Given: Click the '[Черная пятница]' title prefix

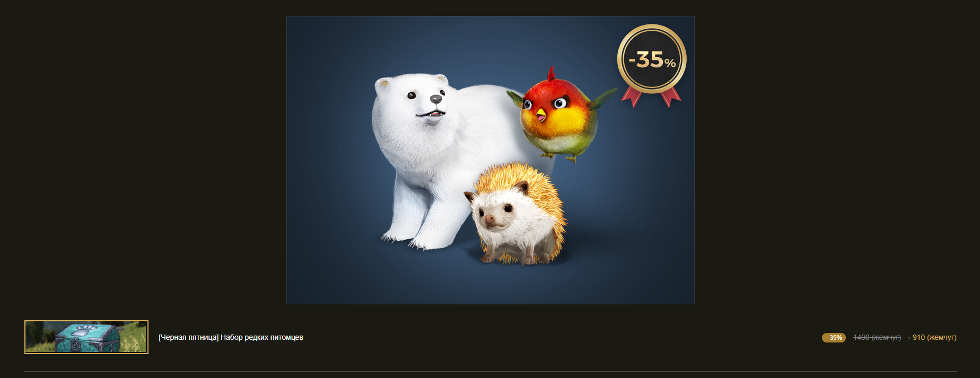Looking at the screenshot, I should 188,338.
